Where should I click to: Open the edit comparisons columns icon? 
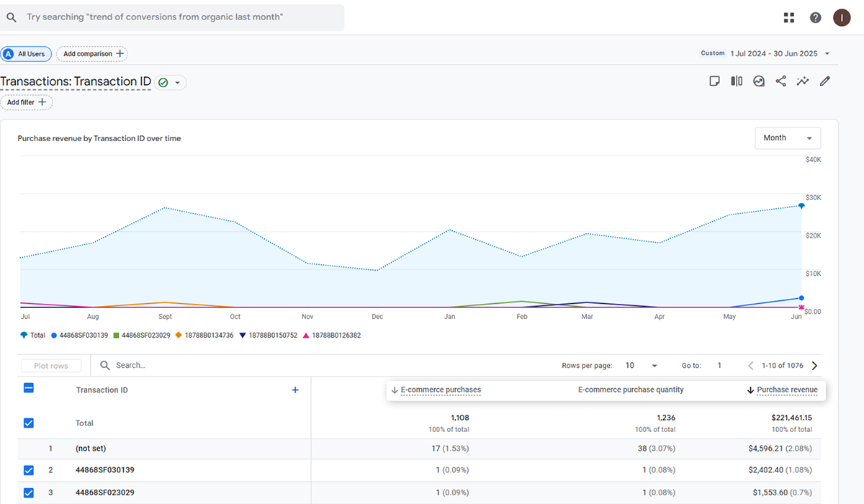pyautogui.click(x=737, y=81)
